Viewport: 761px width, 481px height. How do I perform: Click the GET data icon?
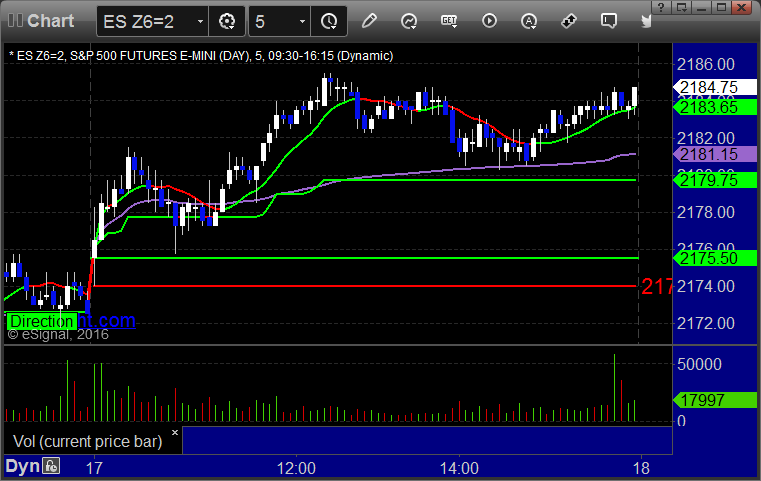[x=449, y=21]
